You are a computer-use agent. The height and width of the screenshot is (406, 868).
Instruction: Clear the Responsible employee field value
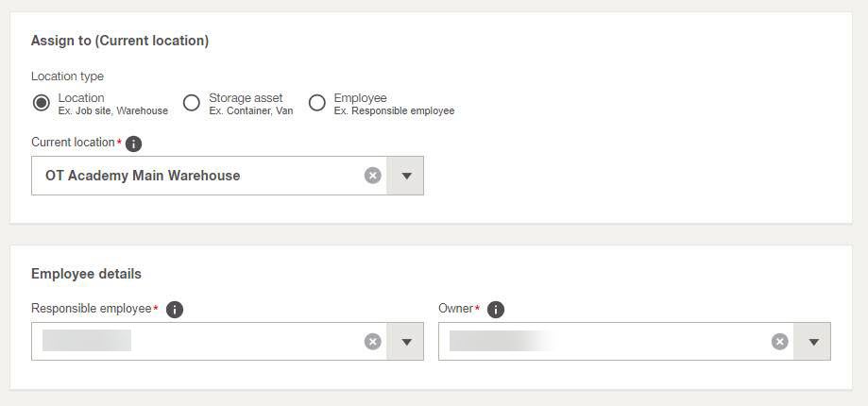[x=372, y=342]
